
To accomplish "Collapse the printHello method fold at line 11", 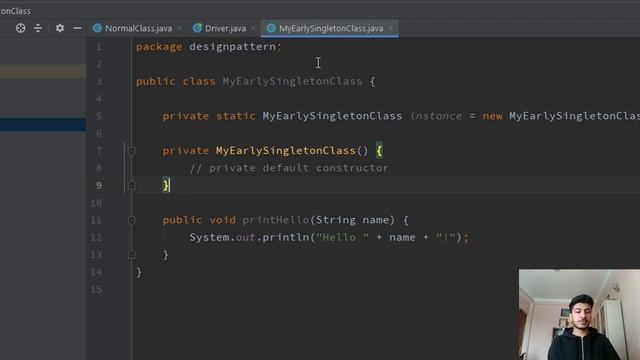I will tap(131, 221).
